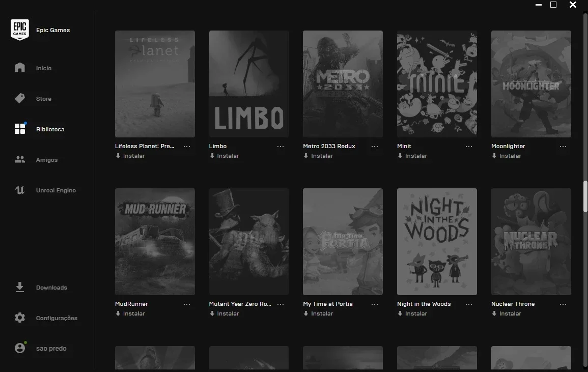Click the sao predo profile avatar
588x372 pixels.
19,348
